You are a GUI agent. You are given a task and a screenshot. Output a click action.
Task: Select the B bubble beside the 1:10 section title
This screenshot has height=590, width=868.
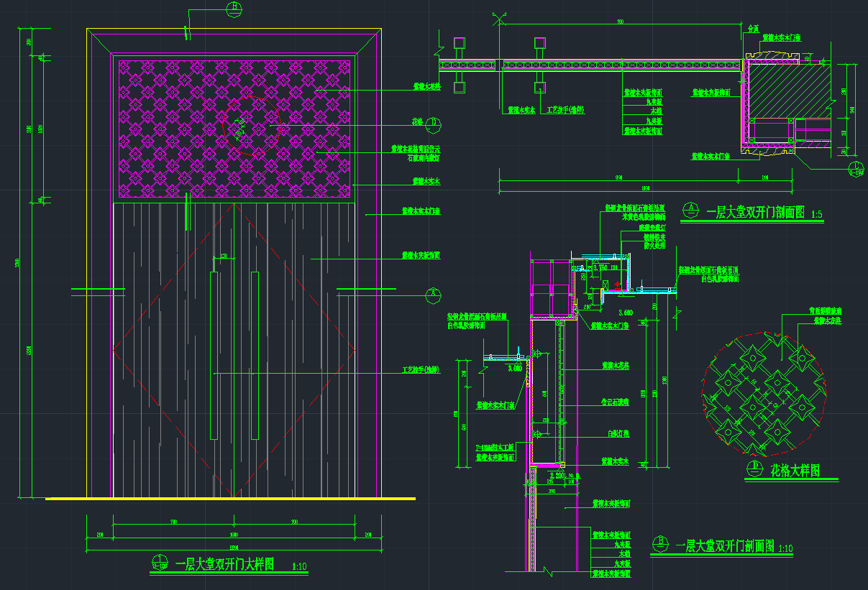point(659,544)
